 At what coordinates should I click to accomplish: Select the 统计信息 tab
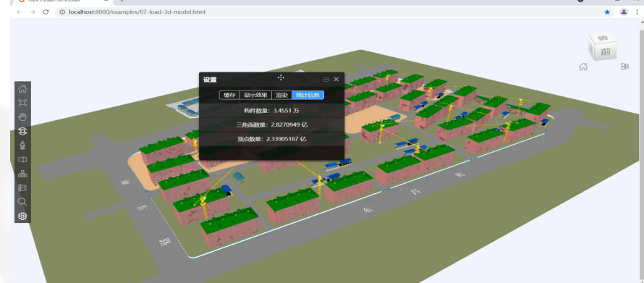308,95
